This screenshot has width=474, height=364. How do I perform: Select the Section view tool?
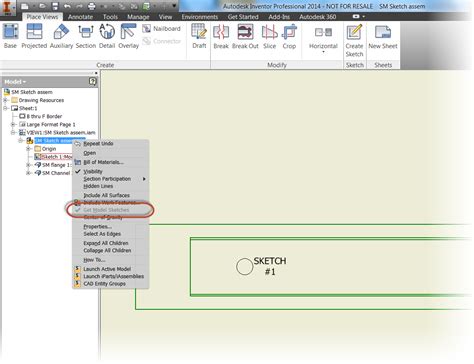(x=86, y=37)
